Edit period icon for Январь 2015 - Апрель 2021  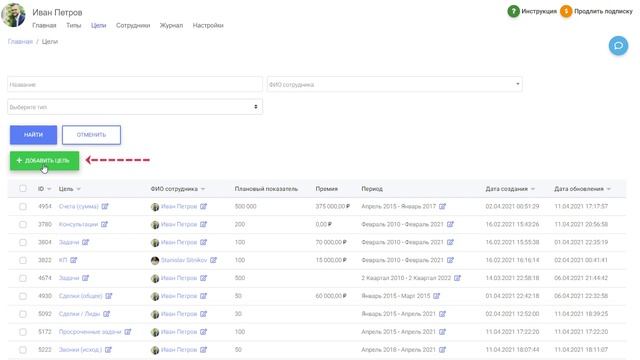(x=442, y=314)
